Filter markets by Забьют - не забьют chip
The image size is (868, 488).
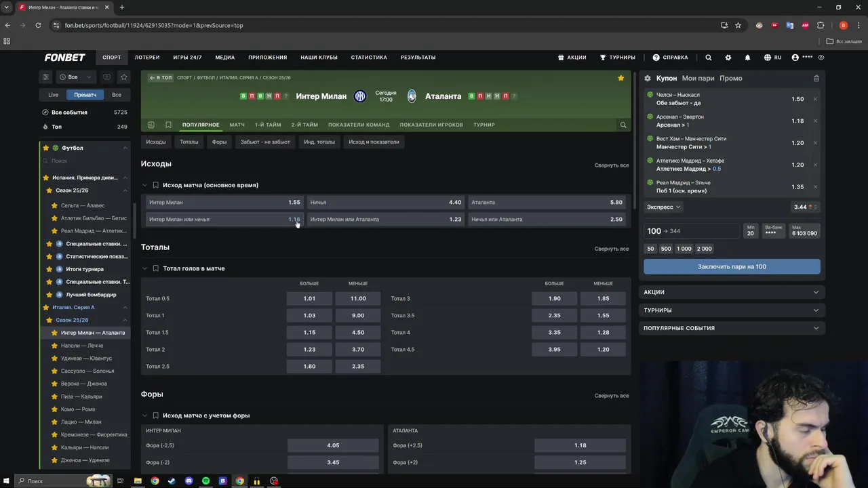[x=265, y=142]
